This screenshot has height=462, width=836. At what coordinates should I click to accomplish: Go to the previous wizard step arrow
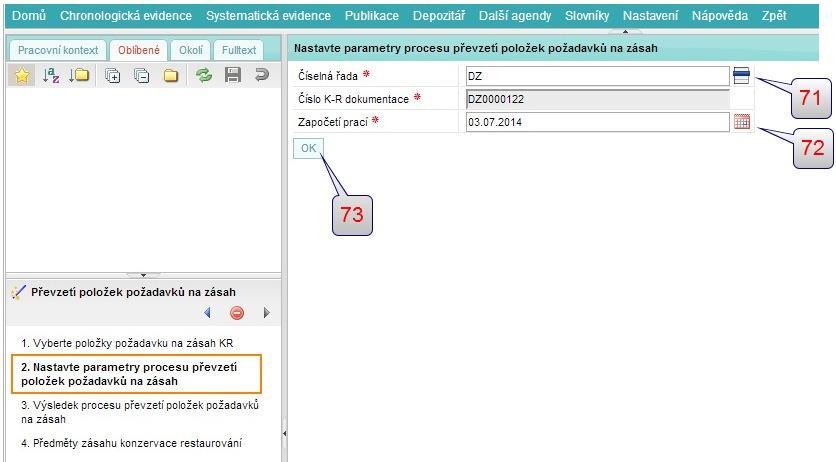(207, 313)
